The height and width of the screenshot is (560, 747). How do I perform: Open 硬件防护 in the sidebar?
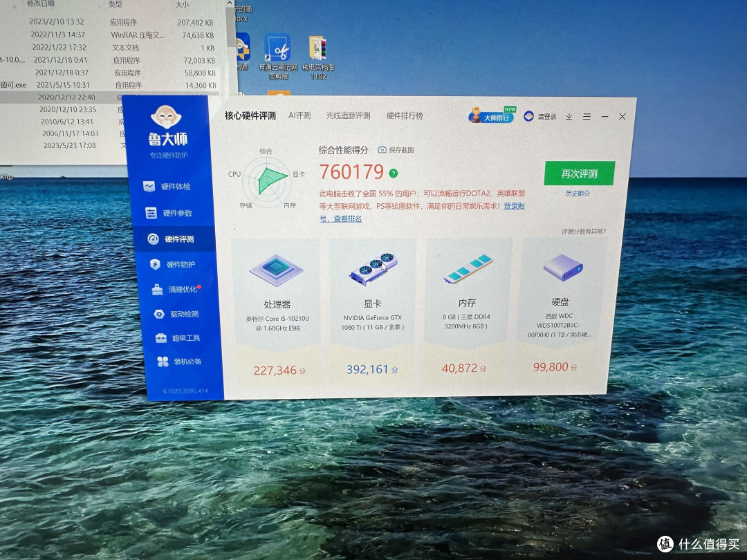173,264
